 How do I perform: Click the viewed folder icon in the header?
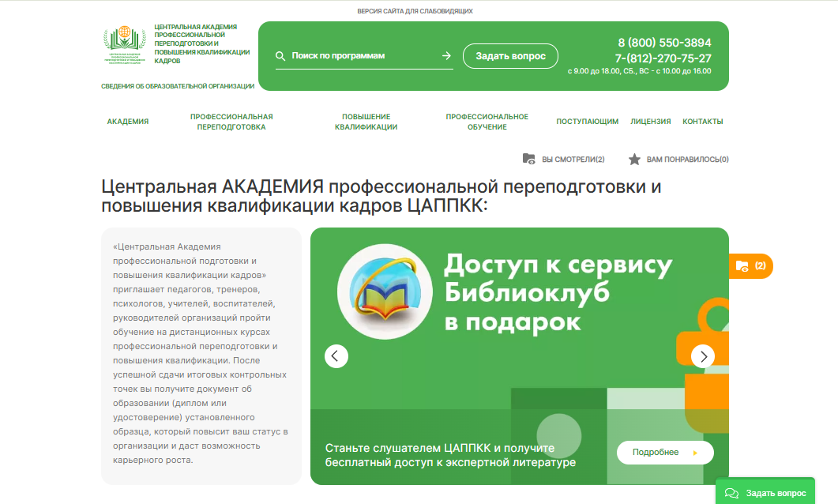pos(528,159)
